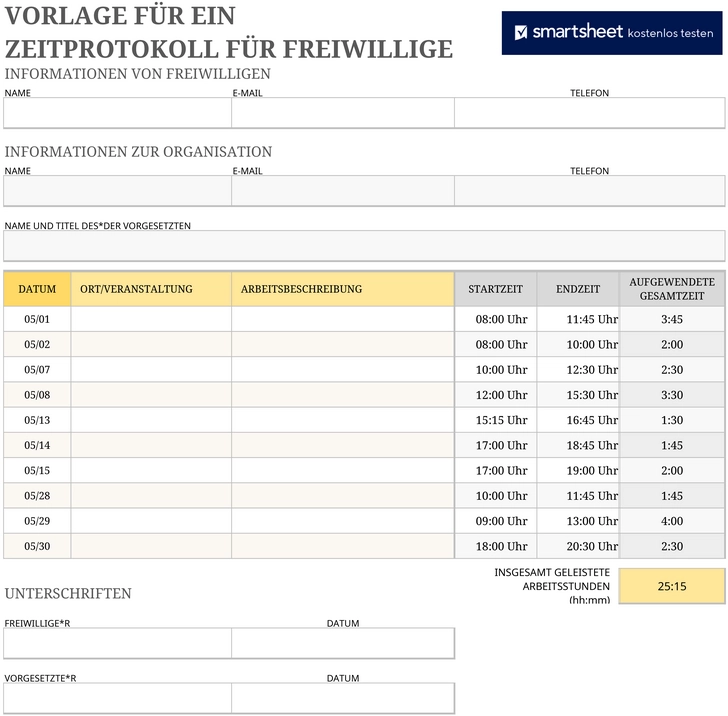The image size is (728, 716).
Task: Click the date cell 05/14
Action: [x=37, y=445]
